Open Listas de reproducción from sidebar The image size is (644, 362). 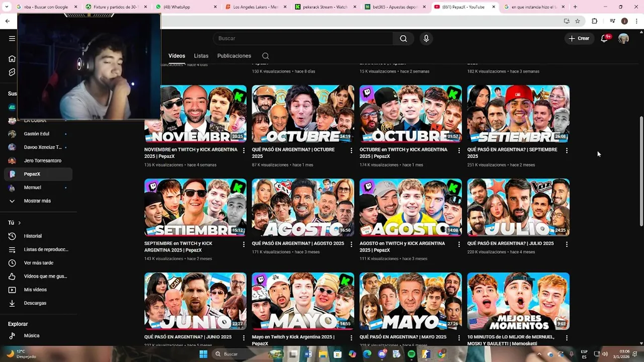point(38,249)
